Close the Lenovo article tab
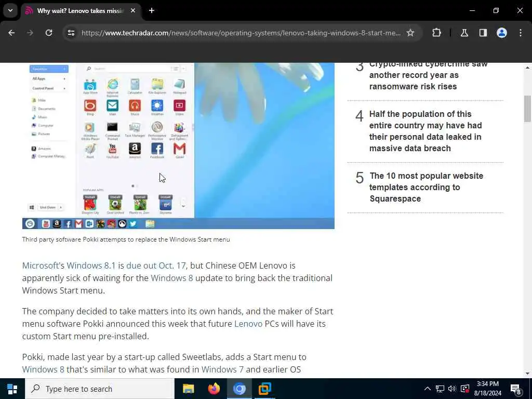 coord(133,10)
